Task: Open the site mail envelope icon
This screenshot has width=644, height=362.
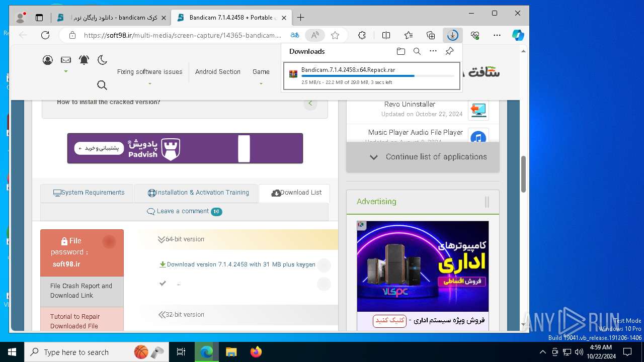Action: coord(66,60)
